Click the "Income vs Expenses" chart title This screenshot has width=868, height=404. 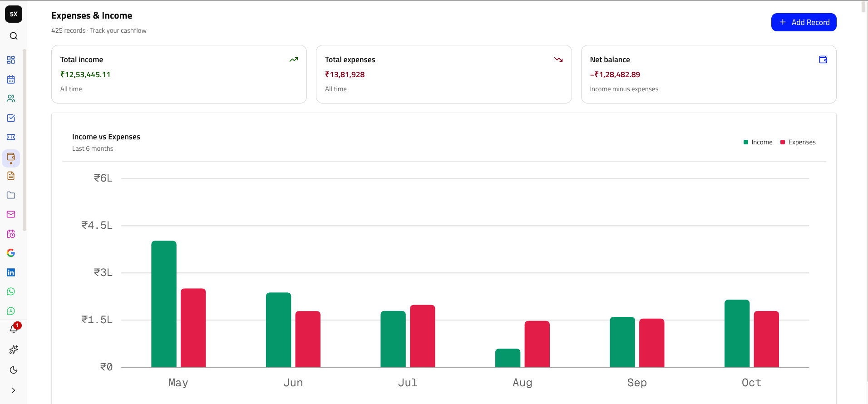coord(106,137)
